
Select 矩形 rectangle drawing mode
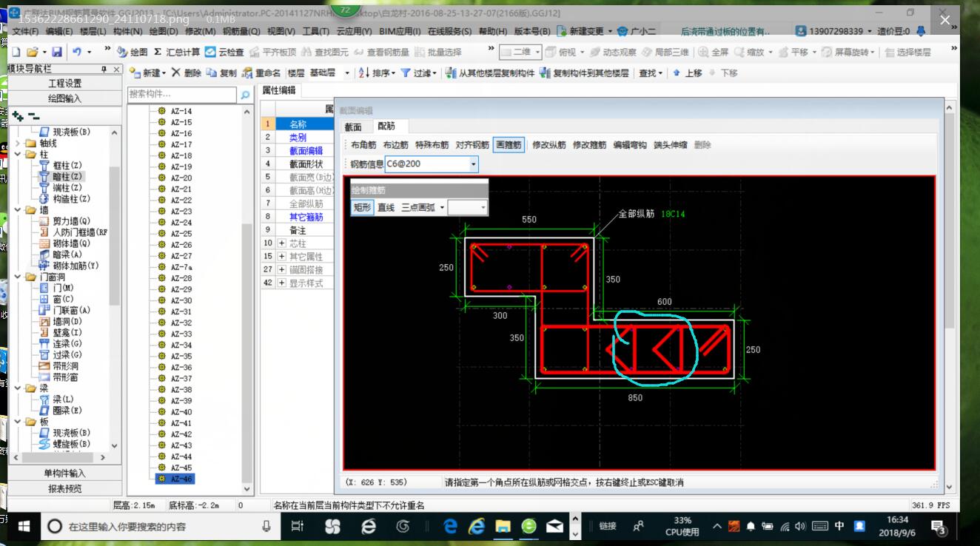click(362, 208)
